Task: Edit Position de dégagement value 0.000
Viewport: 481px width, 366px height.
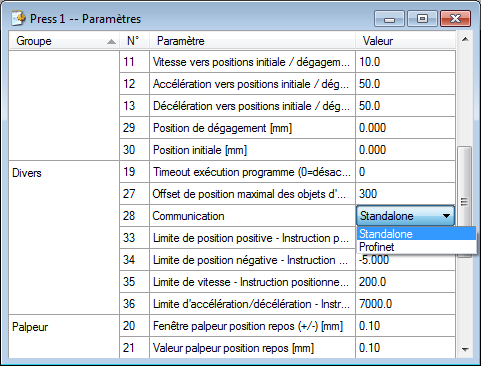Action: coord(405,128)
